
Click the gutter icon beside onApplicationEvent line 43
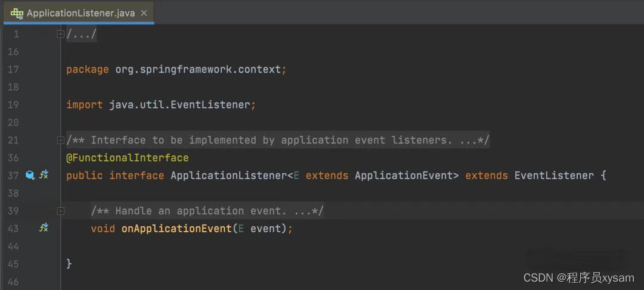tap(44, 227)
